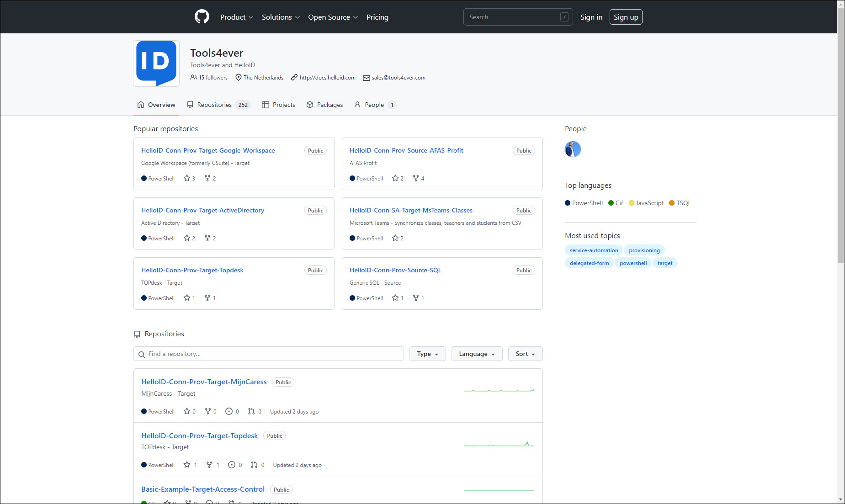This screenshot has width=845, height=504.
Task: Expand the Product menu
Action: point(236,17)
